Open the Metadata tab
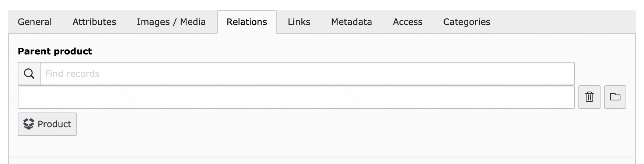Screen dimensions: 644x164 [351, 22]
